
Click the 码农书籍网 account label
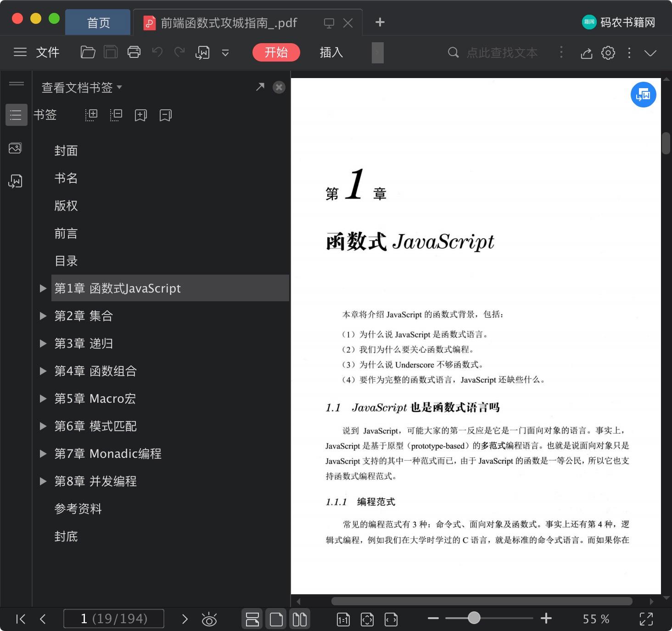point(618,22)
